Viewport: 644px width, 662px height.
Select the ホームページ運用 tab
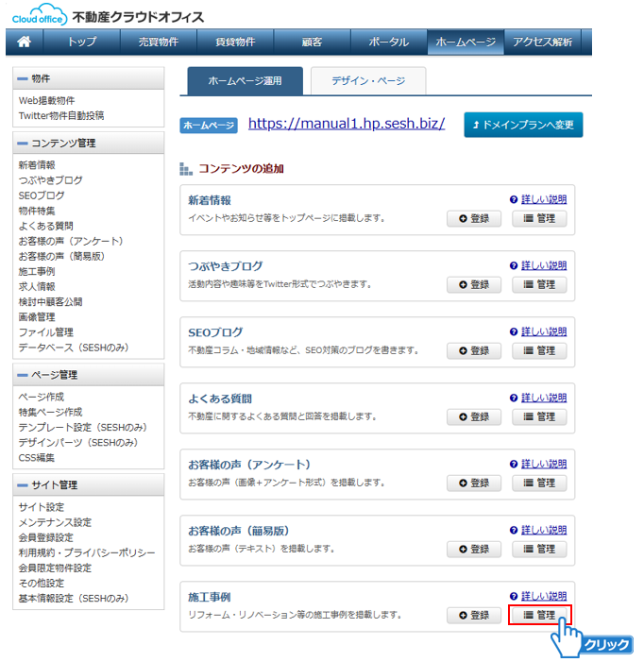tap(244, 81)
